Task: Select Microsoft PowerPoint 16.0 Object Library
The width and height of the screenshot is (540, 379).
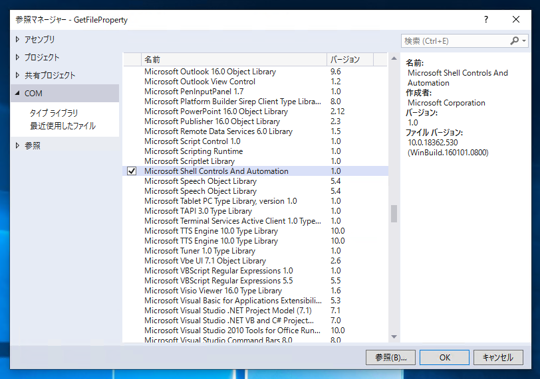Action: (x=255, y=112)
